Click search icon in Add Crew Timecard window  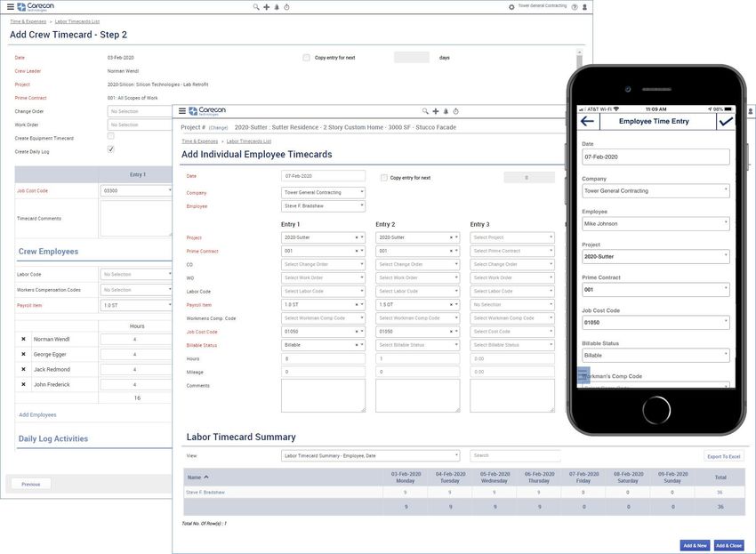[x=256, y=7]
